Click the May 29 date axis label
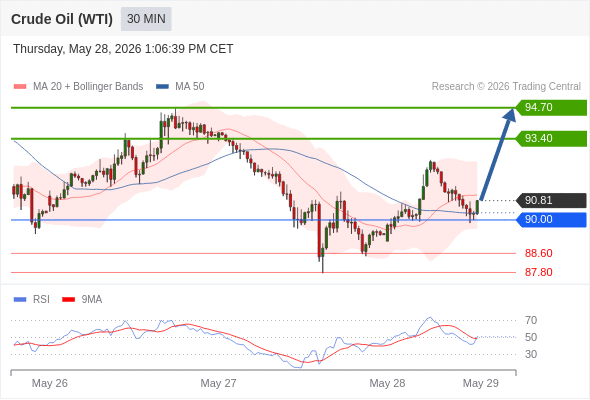Screen dimensions: 590x400 point(481,383)
